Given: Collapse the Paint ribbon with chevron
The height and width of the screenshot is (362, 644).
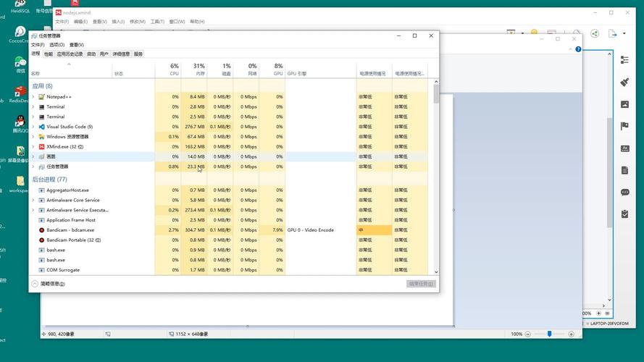Looking at the screenshot, I should [x=571, y=49].
